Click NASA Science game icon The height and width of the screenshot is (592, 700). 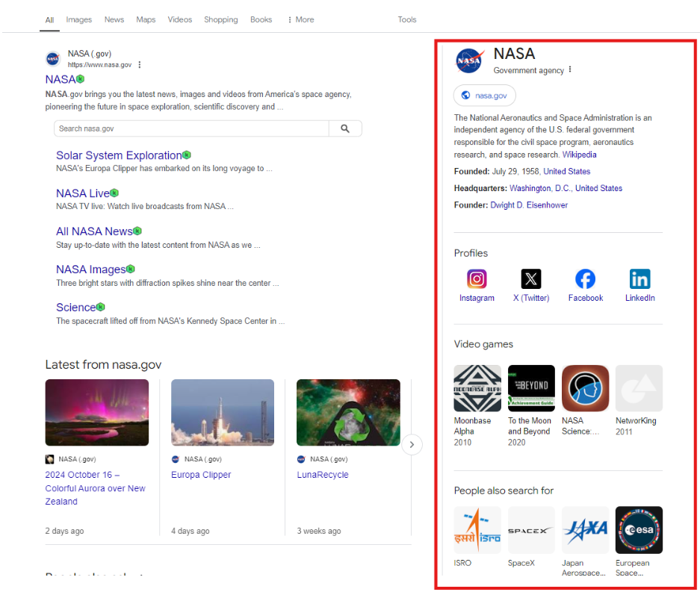[585, 388]
